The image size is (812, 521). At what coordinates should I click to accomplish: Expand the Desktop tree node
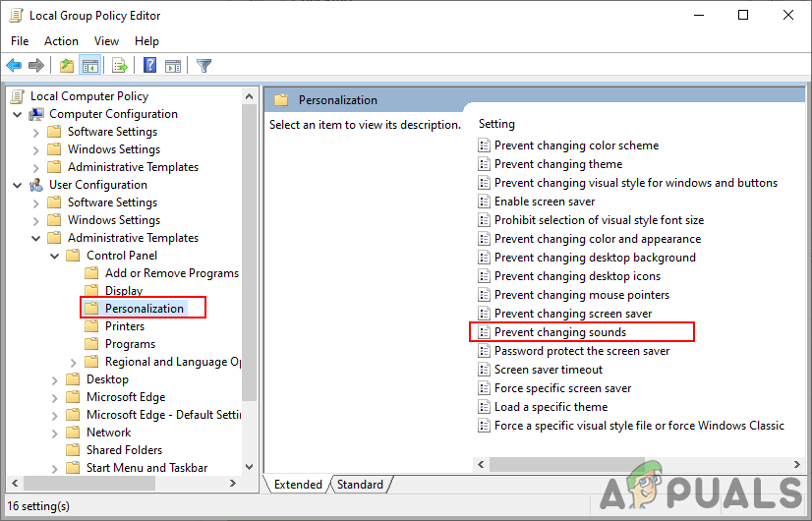(54, 380)
